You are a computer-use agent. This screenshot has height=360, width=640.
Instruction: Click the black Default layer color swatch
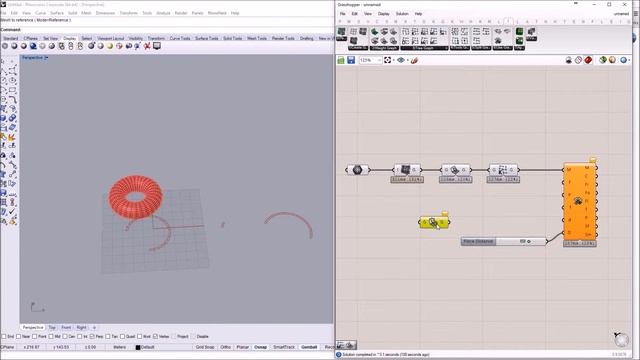tap(138, 347)
